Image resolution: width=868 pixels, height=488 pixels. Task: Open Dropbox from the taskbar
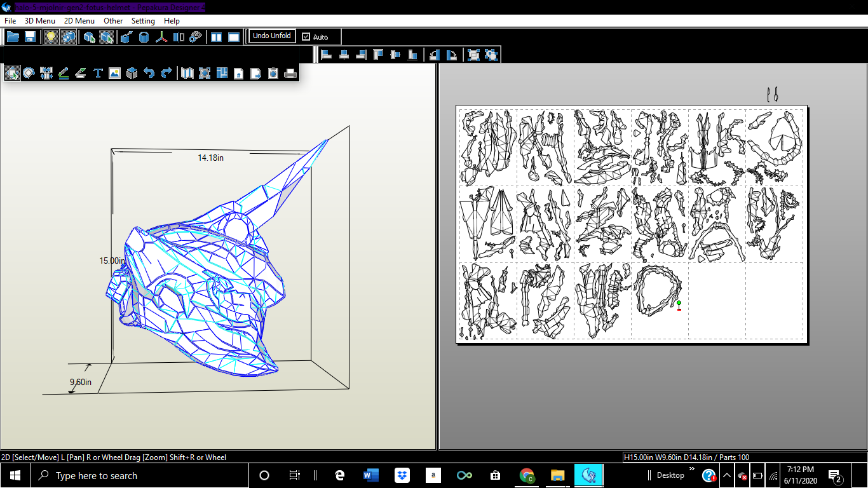pyautogui.click(x=402, y=475)
